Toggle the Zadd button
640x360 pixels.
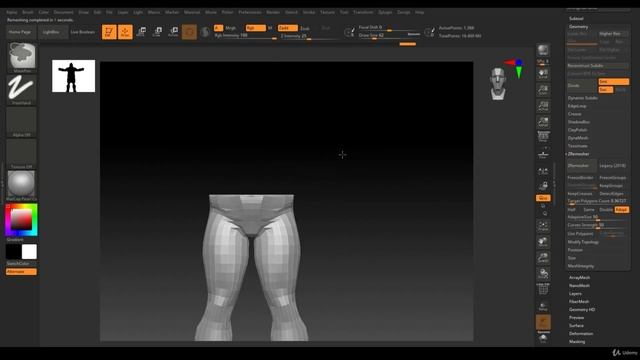pyautogui.click(x=287, y=28)
